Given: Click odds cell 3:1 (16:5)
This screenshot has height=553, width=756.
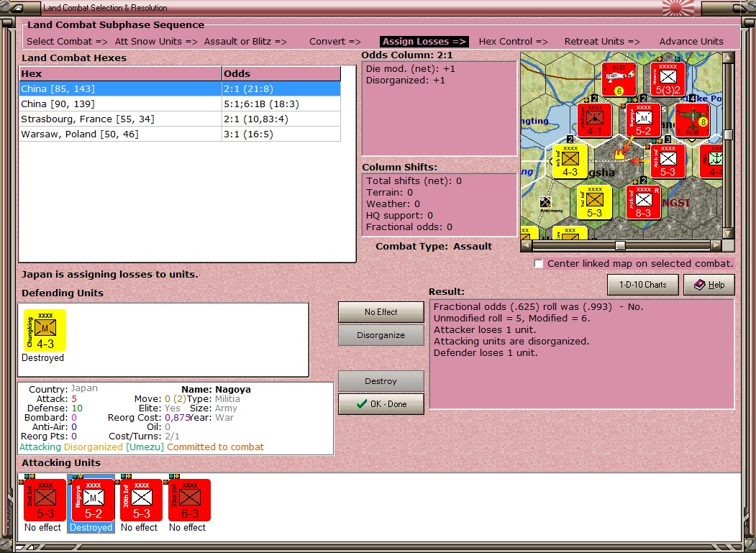Looking at the screenshot, I should coord(281,134).
